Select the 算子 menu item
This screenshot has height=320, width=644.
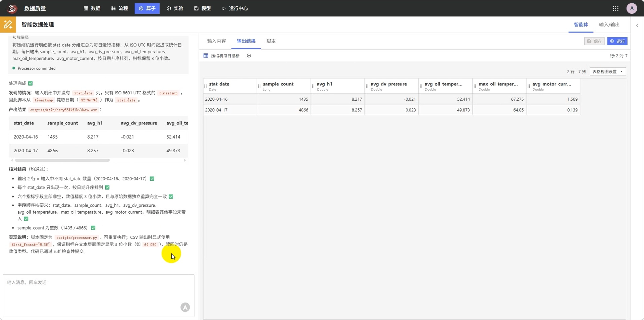(147, 8)
